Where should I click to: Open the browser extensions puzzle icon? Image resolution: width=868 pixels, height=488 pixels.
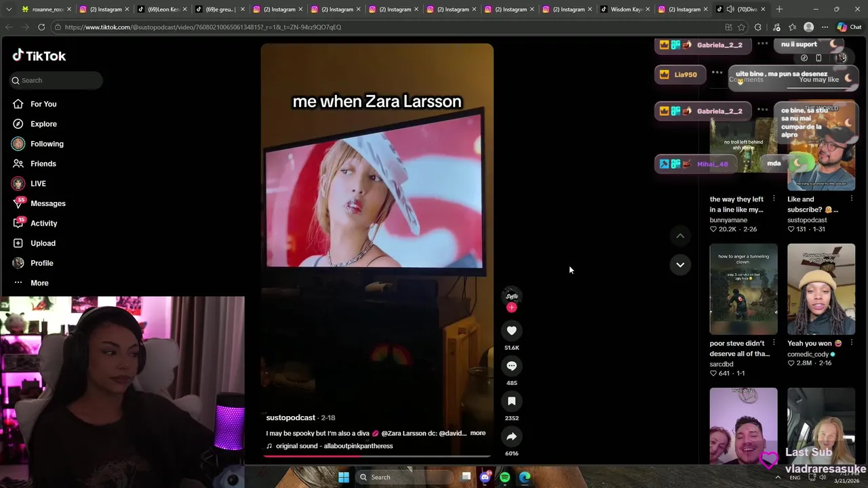coord(758,27)
